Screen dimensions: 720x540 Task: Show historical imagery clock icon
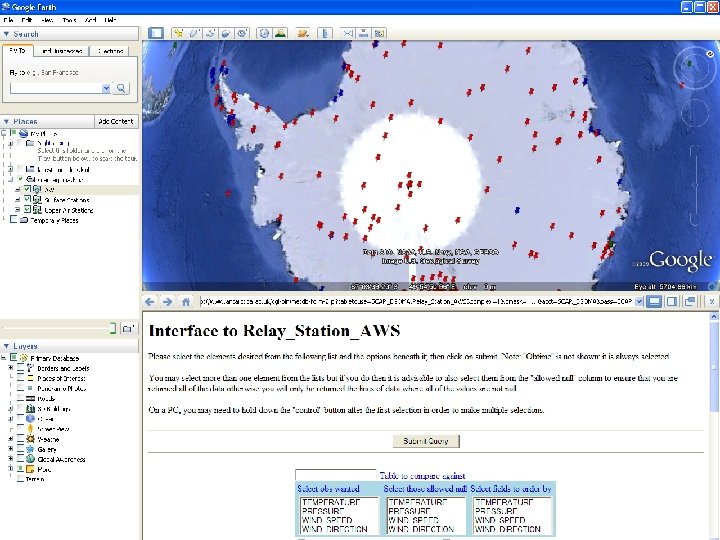point(264,33)
